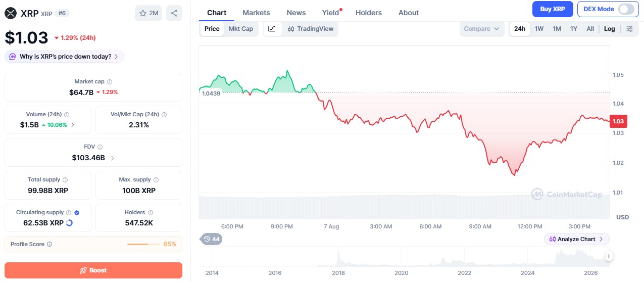Open the News tab
644x282 pixels.
coord(296,13)
